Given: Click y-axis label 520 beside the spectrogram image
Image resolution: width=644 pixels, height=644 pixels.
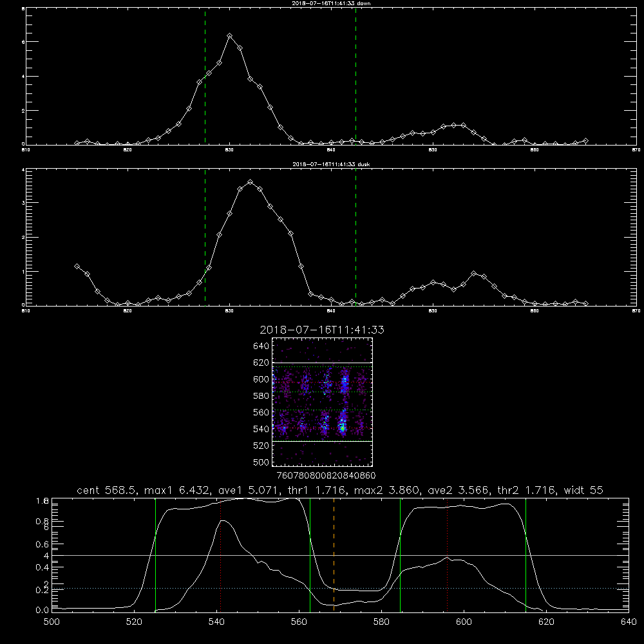Looking at the screenshot, I should coord(261,446).
